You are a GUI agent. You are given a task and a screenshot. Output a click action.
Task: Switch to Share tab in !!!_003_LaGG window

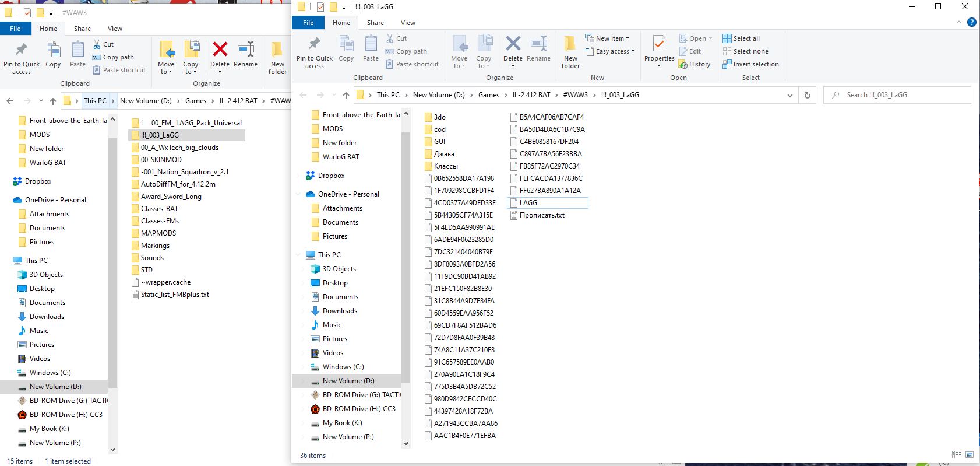click(375, 23)
